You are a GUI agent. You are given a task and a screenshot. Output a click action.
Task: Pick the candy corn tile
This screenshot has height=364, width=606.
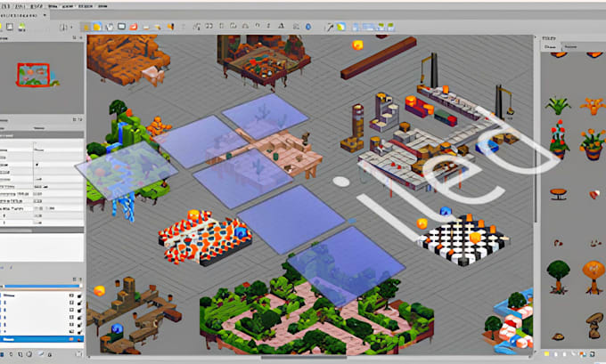pos(594,195)
